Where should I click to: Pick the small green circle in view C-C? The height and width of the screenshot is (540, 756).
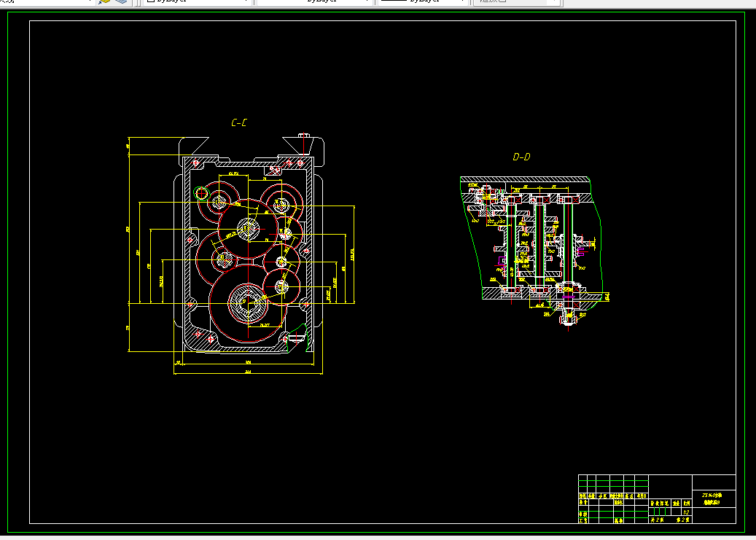click(x=201, y=194)
